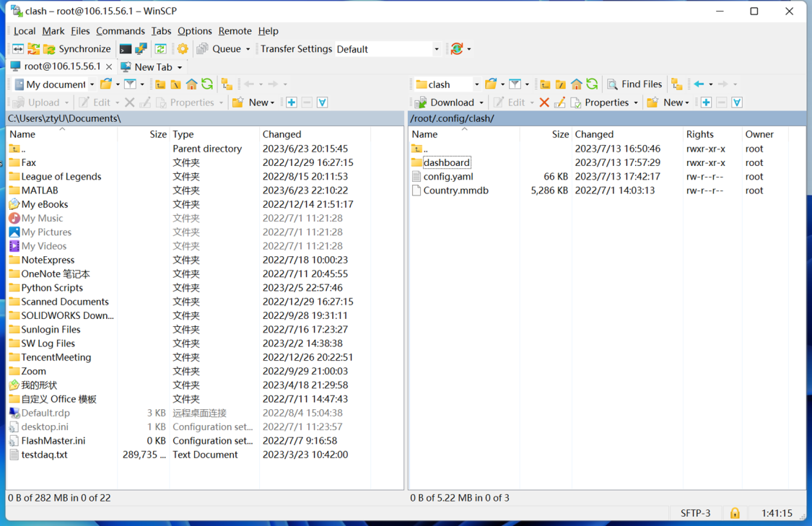Open the Mark menu

click(x=53, y=31)
